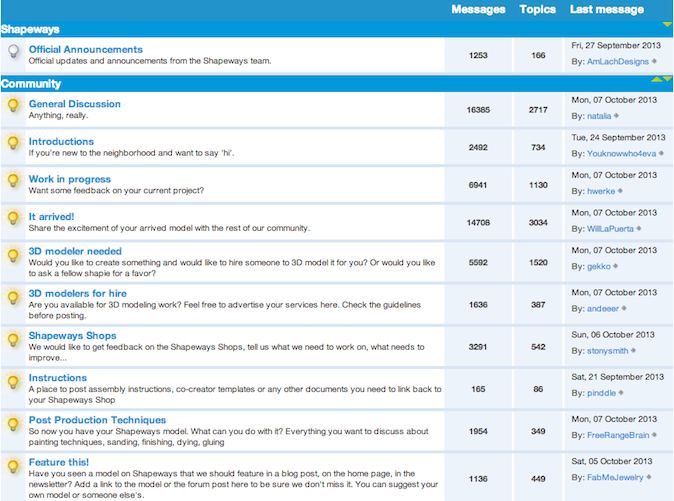Open the Post Production Techniques forum
This screenshot has height=501, width=674.
point(97,420)
